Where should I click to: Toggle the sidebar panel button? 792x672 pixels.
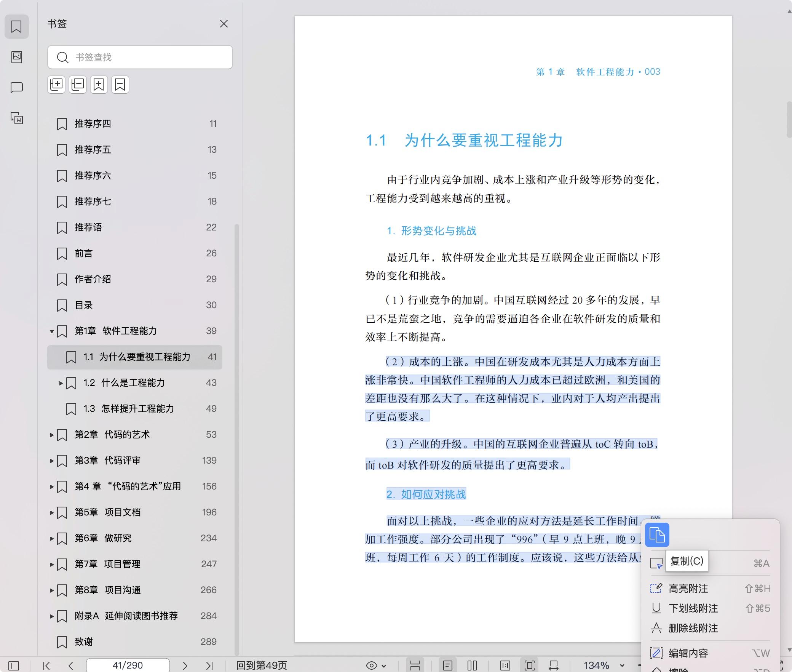coord(14,666)
